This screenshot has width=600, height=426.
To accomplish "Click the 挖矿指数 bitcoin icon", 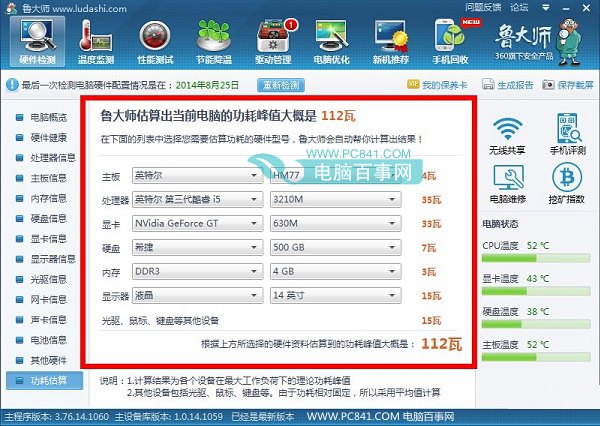I will pyautogui.click(x=567, y=177).
